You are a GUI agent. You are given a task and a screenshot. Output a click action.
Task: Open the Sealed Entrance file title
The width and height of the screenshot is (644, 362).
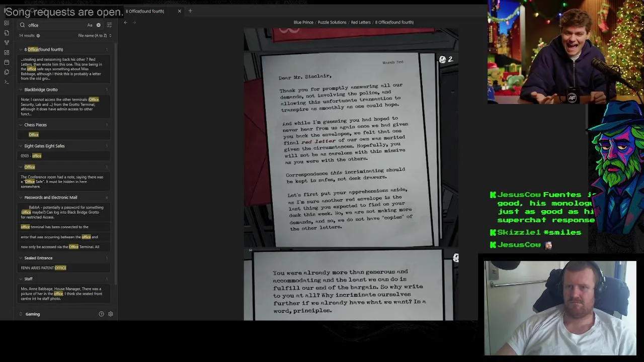38,258
